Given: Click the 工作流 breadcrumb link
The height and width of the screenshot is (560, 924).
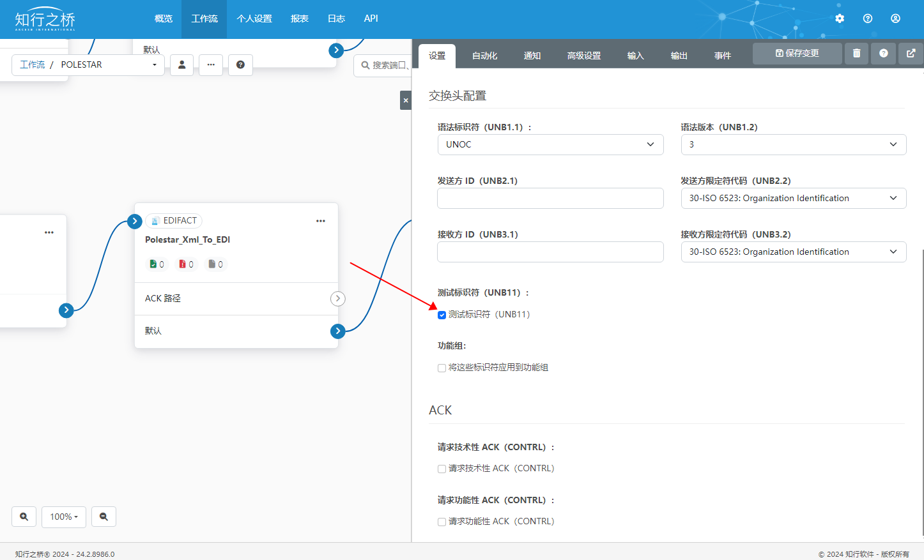Looking at the screenshot, I should [33, 64].
